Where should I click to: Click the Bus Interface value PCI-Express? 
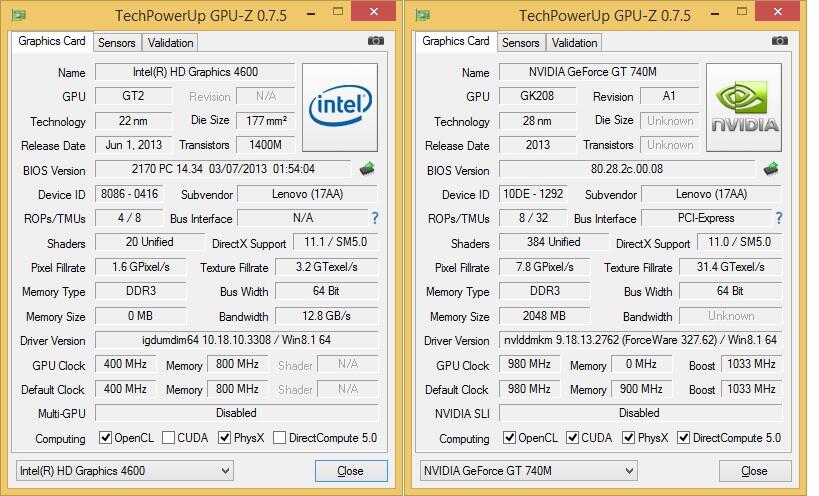706,218
